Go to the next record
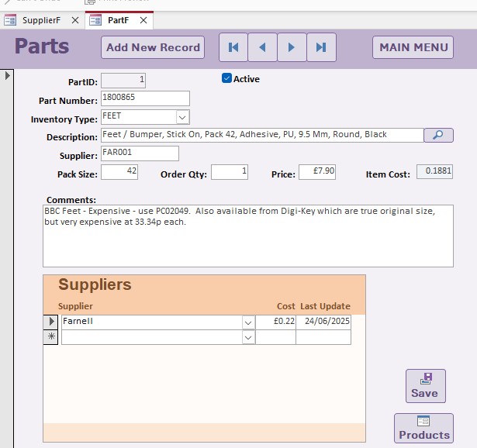Screen dimensions: 477x448 pyautogui.click(x=292, y=47)
